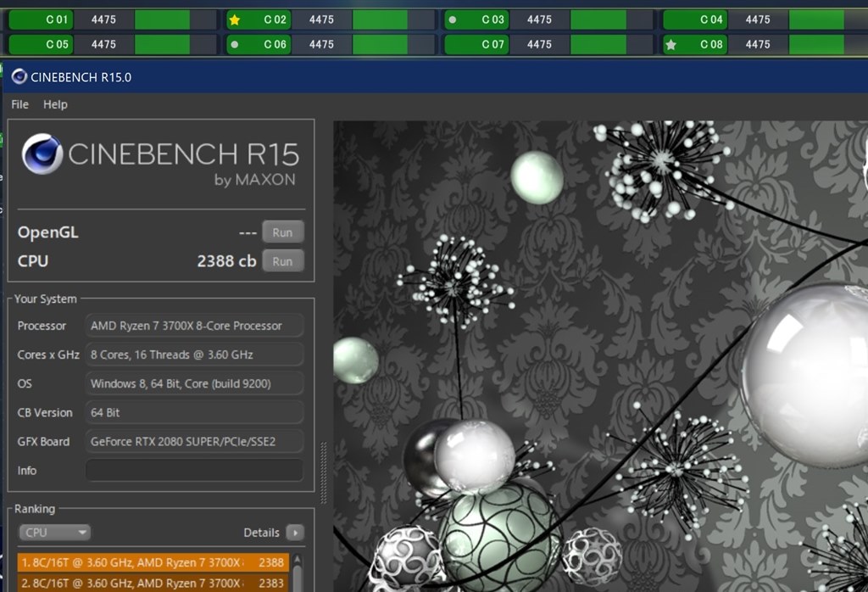Click the silver star icon on core C 08
The width and height of the screenshot is (868, 592).
[671, 44]
